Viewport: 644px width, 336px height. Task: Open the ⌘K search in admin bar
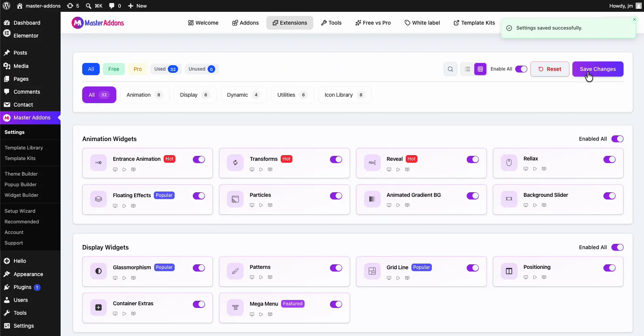pos(94,6)
